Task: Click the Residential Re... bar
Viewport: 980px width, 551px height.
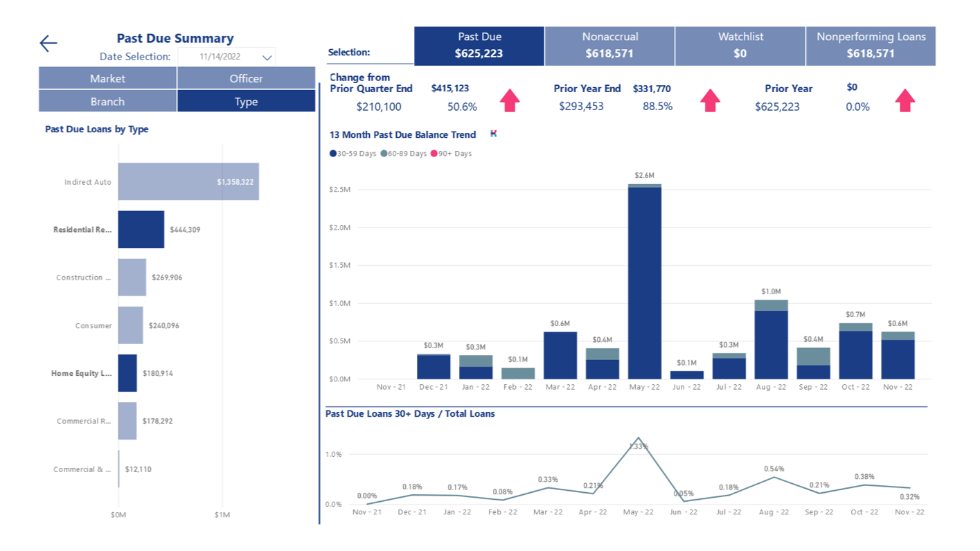Action: pos(141,229)
